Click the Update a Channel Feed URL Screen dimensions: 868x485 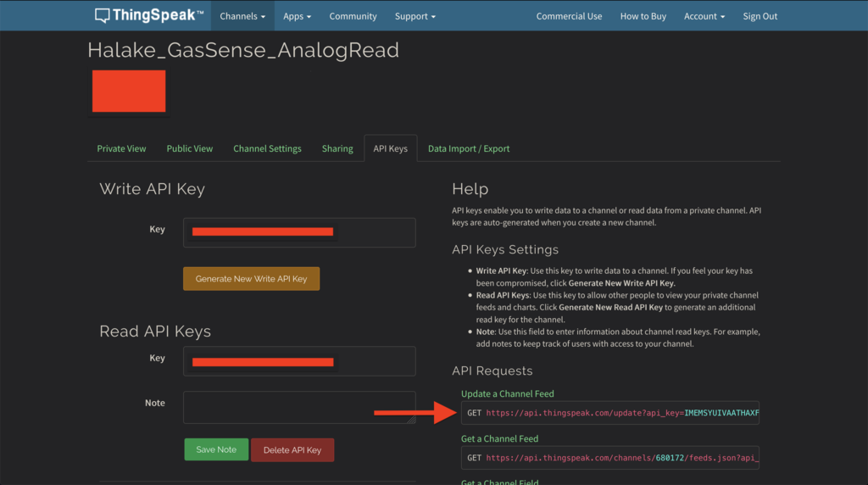(x=609, y=413)
